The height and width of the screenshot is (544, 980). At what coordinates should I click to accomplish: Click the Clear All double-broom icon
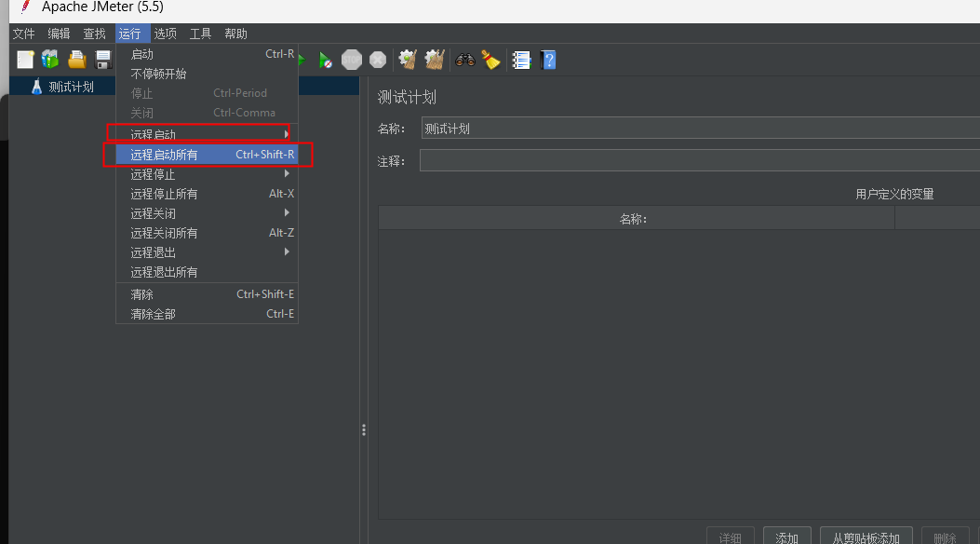pyautogui.click(x=435, y=60)
